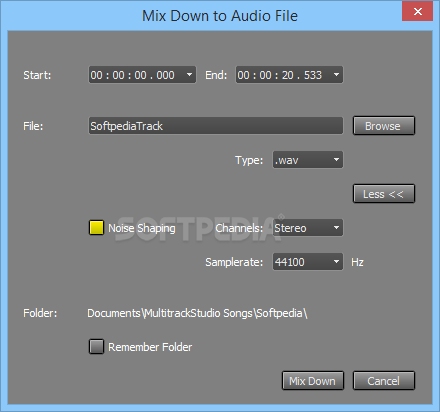Click the Remember Folder label text

pos(150,347)
